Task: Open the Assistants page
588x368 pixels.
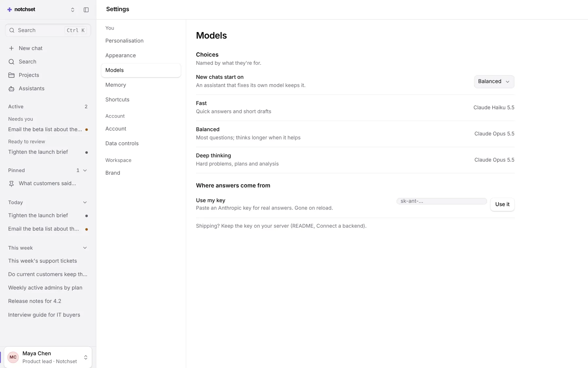Action: click(48, 89)
